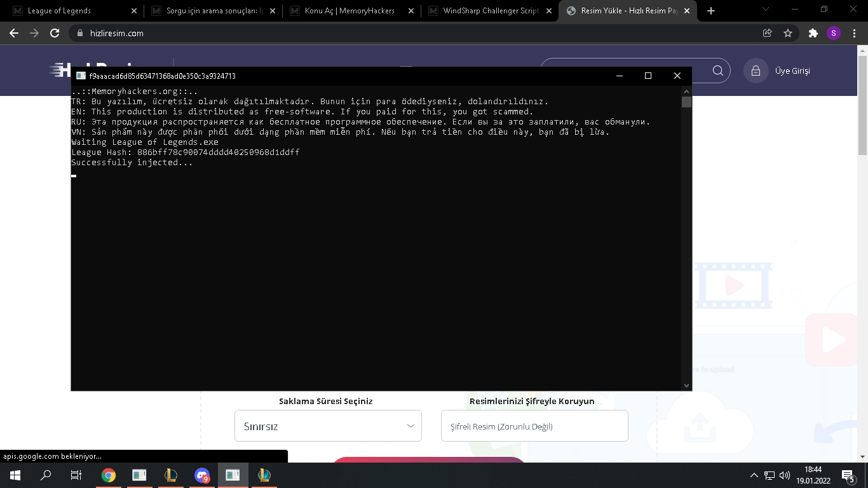868x488 pixels.
Task: Switch to the Konu Aç | MemoryHackers tab
Action: 351,11
